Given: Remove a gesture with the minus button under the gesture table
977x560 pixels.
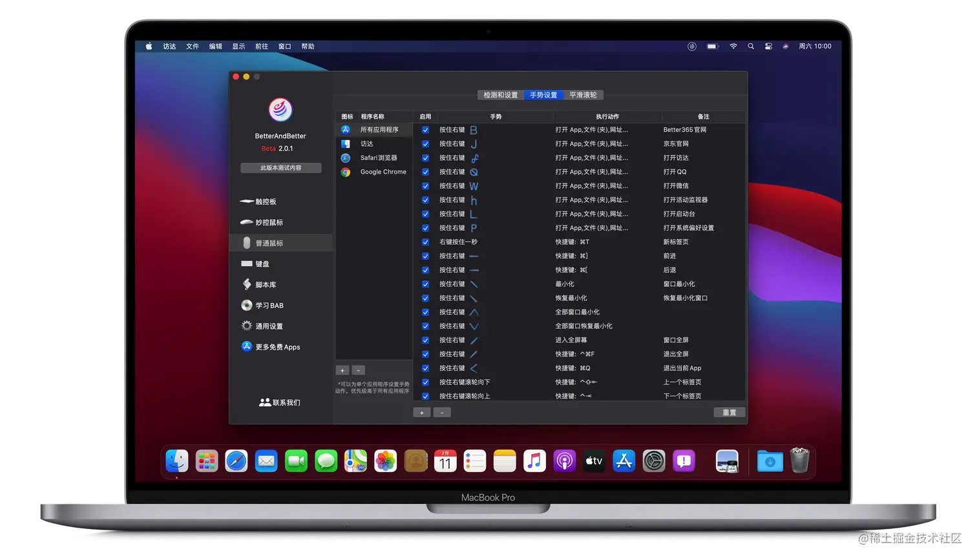Looking at the screenshot, I should [442, 413].
